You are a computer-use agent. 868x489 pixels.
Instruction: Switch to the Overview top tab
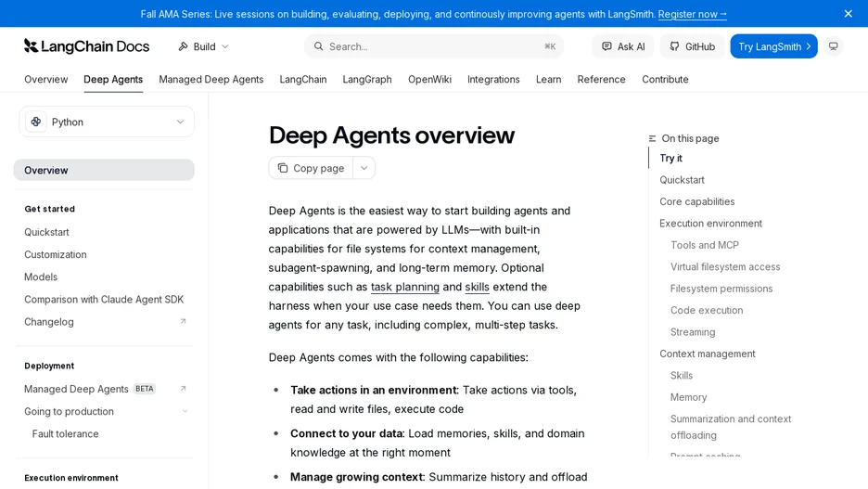(46, 79)
